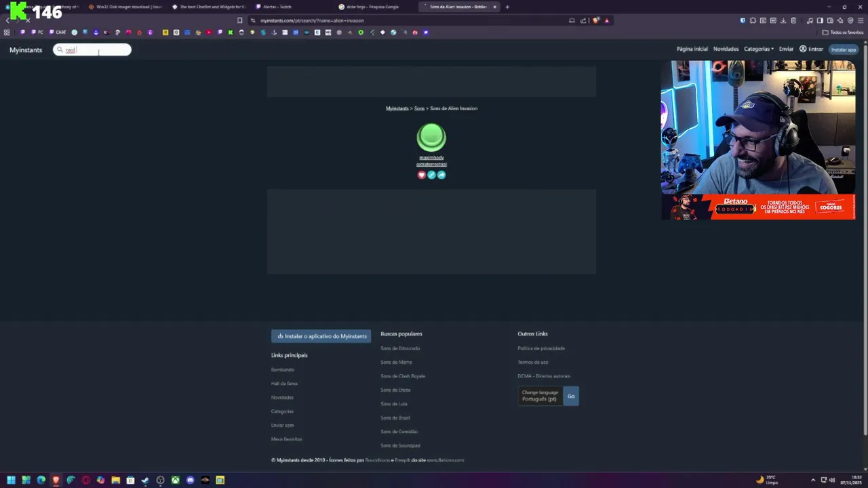Click the Instalar app button in header
The height and width of the screenshot is (488, 868).
click(844, 49)
